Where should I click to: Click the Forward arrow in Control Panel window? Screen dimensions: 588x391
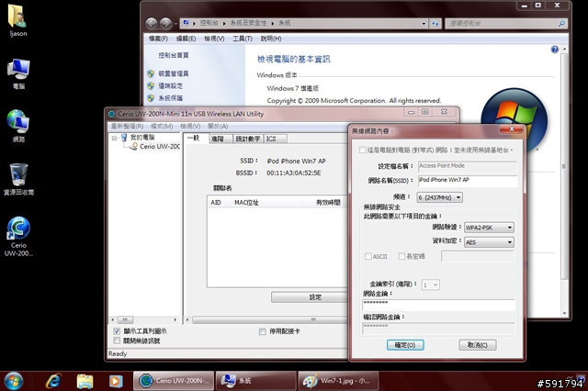[165, 23]
